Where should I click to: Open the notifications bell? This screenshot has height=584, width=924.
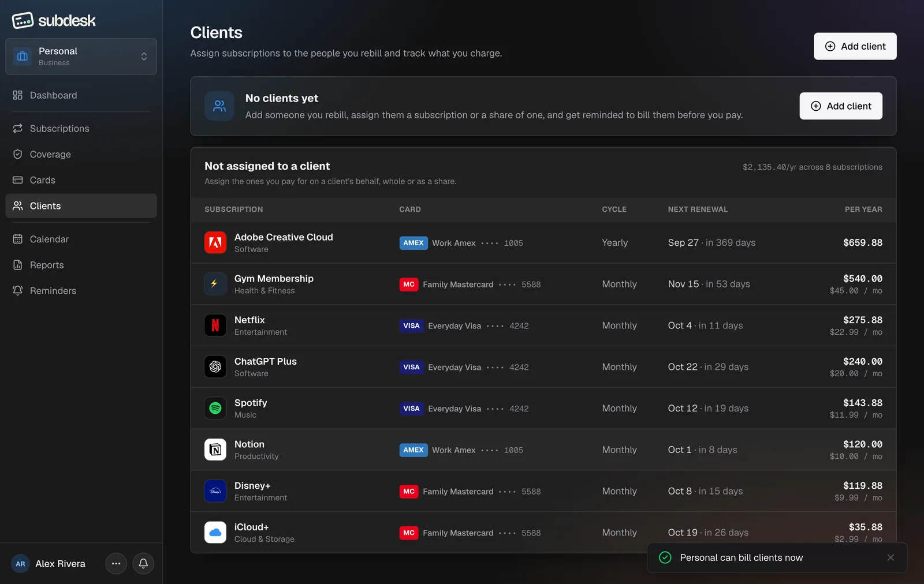(143, 564)
